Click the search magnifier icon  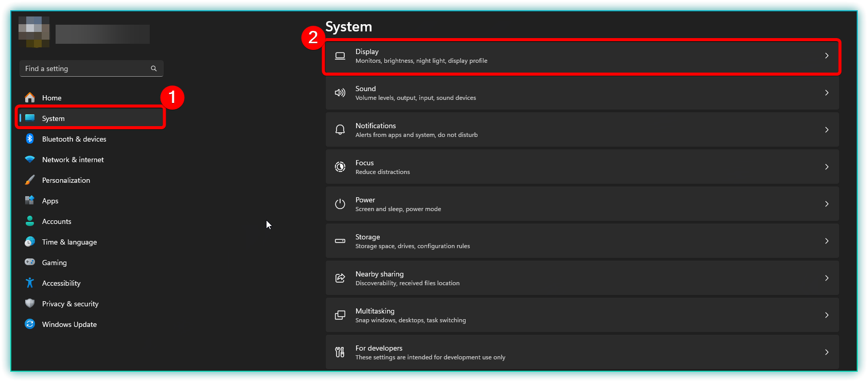[x=153, y=68]
